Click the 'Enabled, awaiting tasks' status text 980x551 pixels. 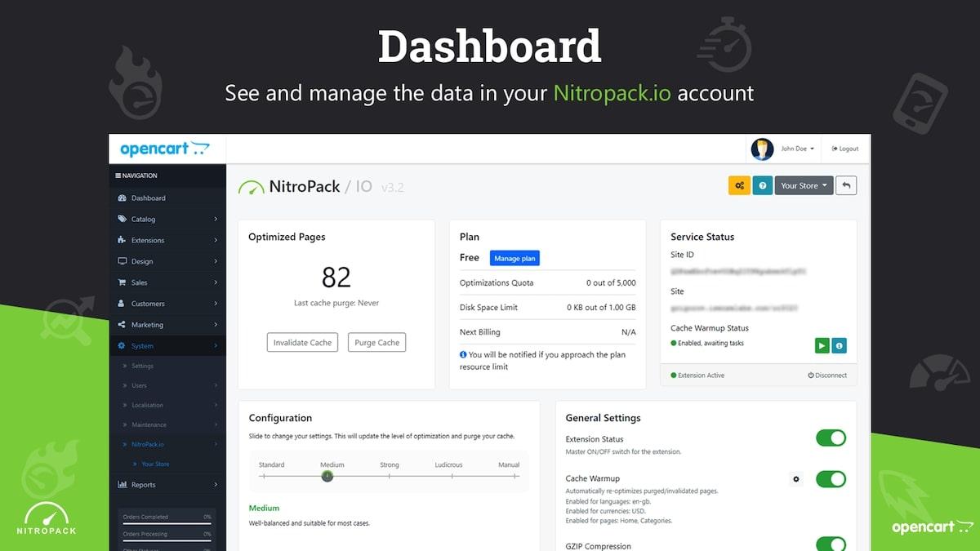pos(710,343)
